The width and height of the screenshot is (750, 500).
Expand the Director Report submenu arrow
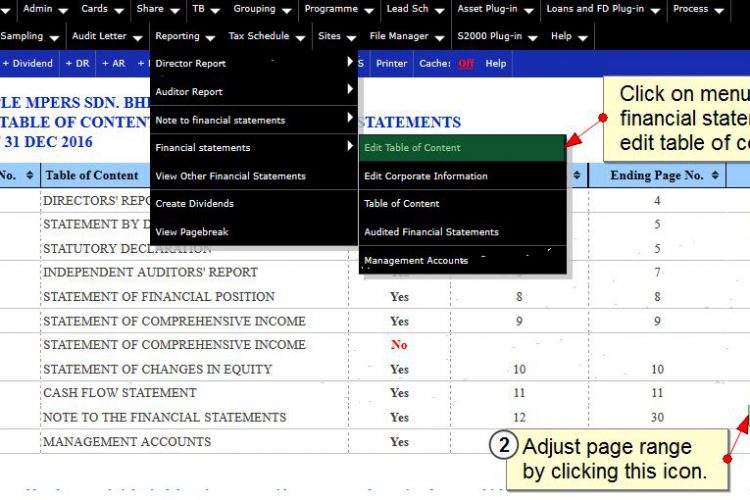[x=350, y=62]
